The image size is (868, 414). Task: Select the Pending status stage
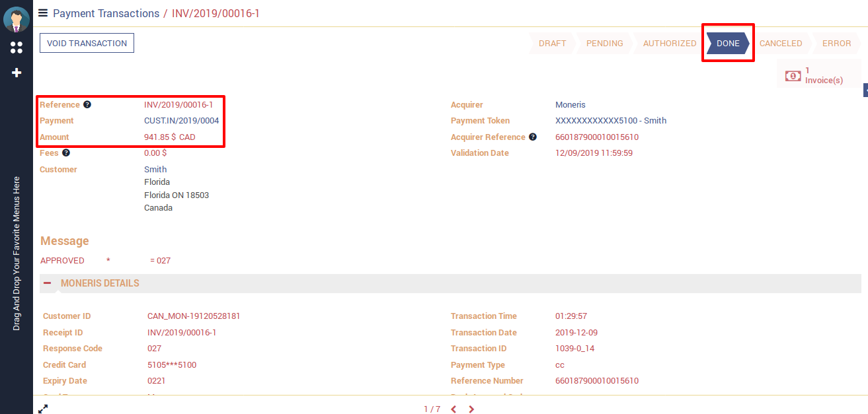604,44
